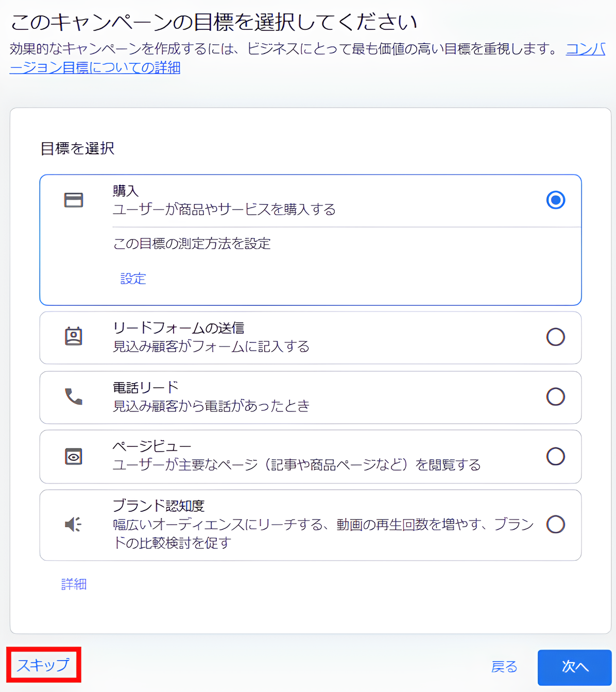This screenshot has height=692, width=616.
Task: Click the speaker icon for ブランド認知度
Action: click(x=72, y=524)
